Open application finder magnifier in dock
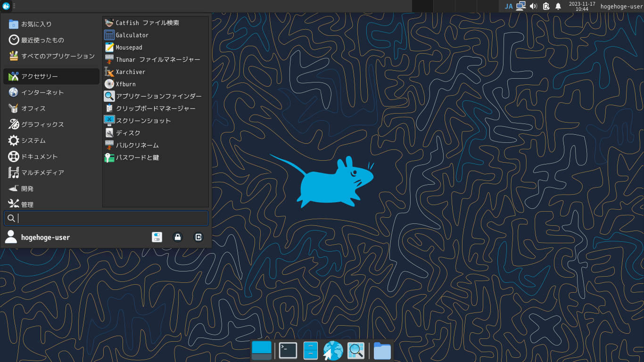644x362 pixels. [x=356, y=351]
